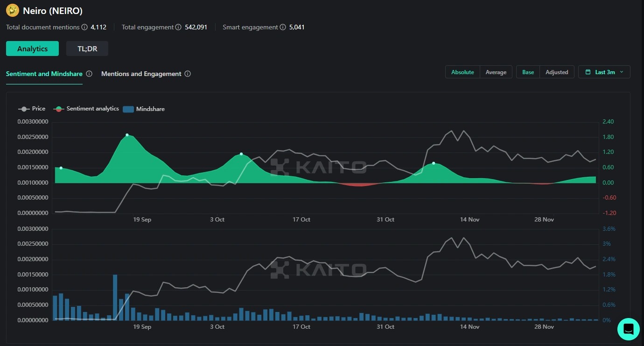Switch to Adjusted values

(x=557, y=72)
